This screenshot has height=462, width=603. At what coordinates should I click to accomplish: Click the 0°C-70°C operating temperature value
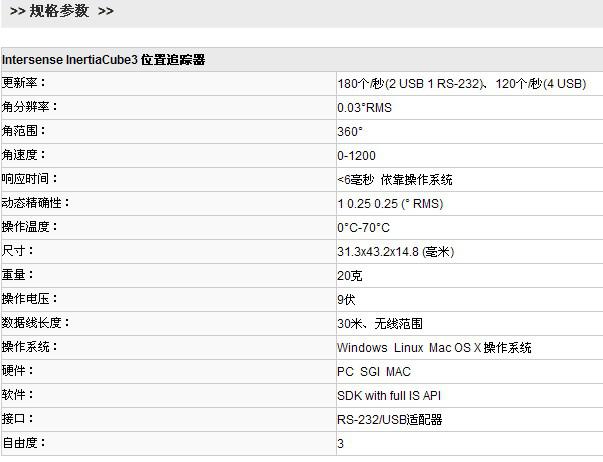(x=364, y=228)
